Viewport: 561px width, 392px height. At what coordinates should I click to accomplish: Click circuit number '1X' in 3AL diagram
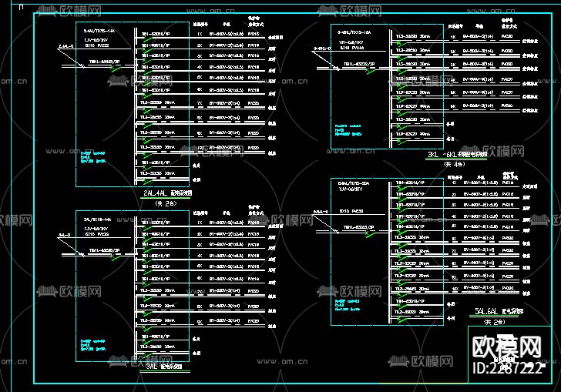click(x=200, y=223)
